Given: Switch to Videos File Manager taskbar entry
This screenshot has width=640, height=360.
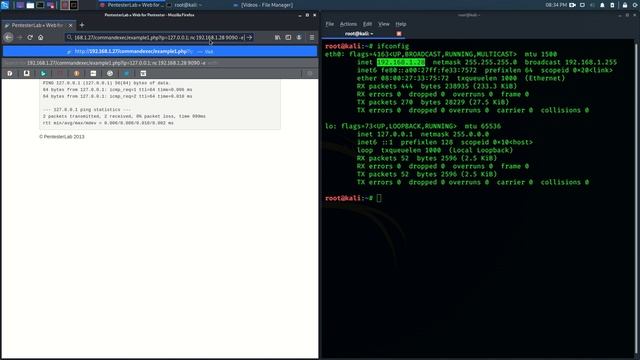Looking at the screenshot, I should tap(263, 5).
